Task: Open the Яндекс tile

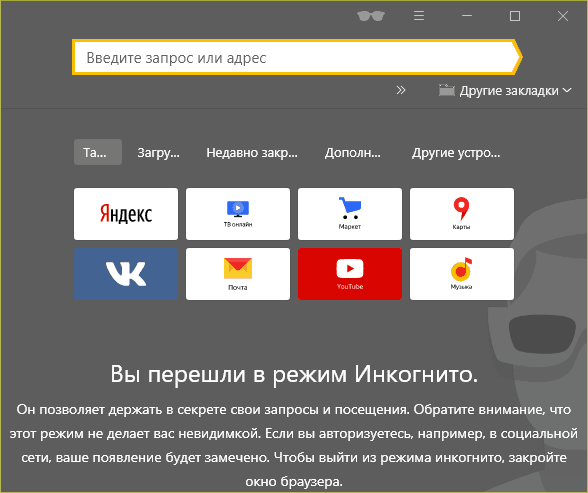Action: coord(126,214)
